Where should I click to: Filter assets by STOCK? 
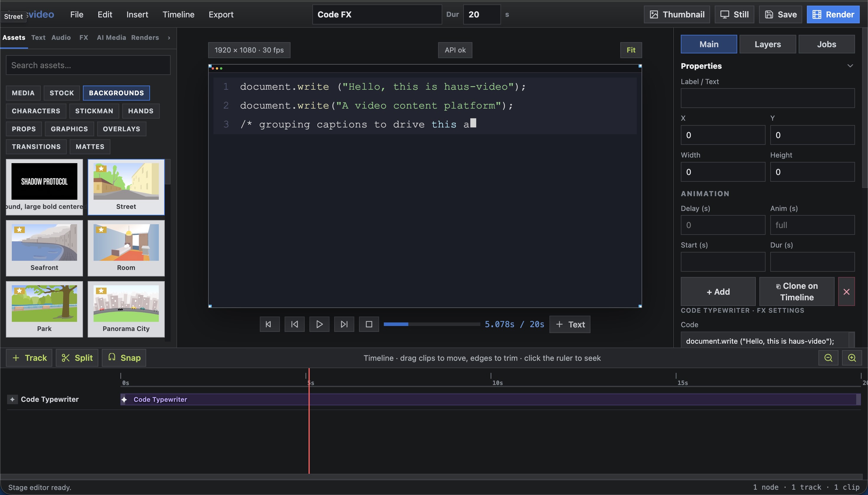(62, 93)
